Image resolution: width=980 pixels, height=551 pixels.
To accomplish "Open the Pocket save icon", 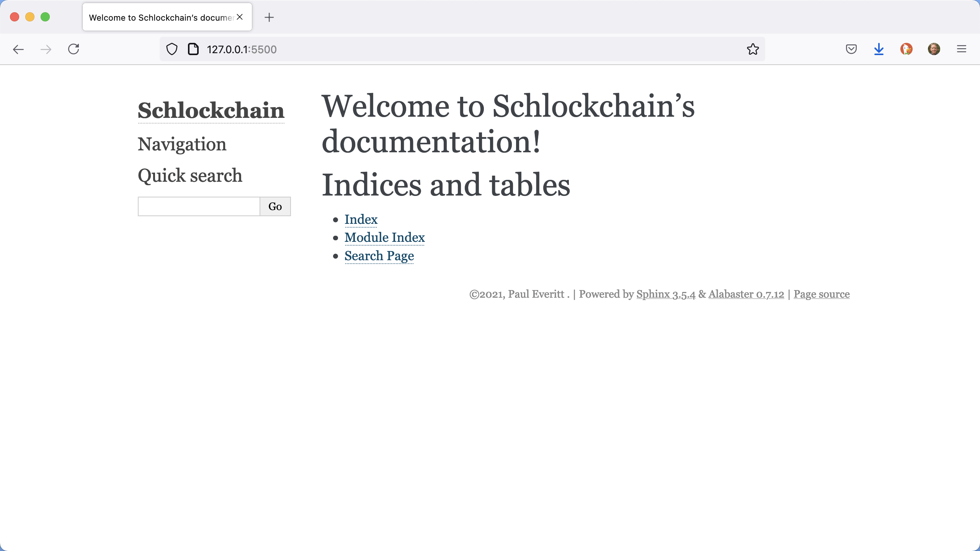I will [851, 49].
